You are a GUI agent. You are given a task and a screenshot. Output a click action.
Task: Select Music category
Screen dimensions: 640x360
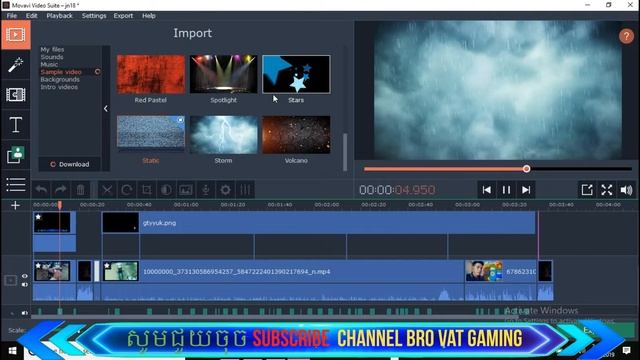pyautogui.click(x=49, y=64)
